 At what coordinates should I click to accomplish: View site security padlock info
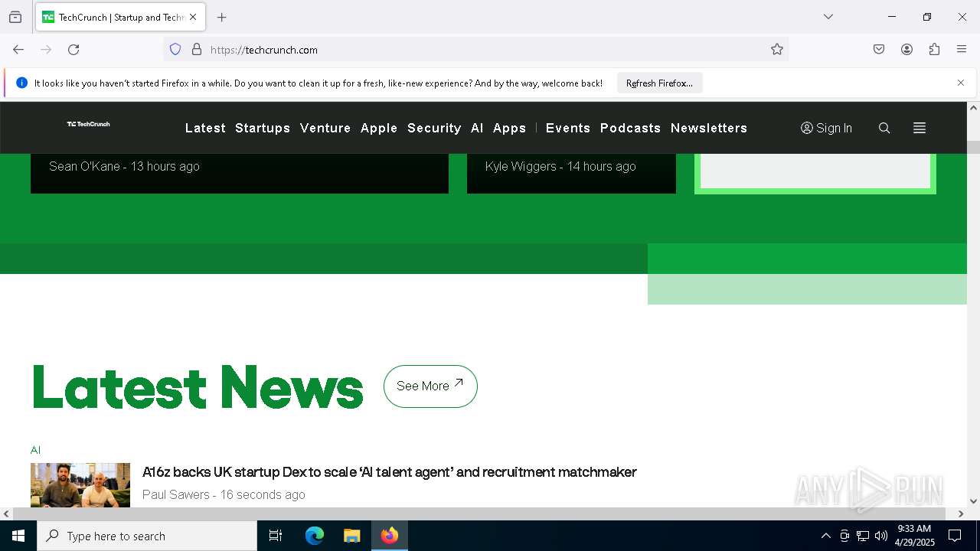197,50
